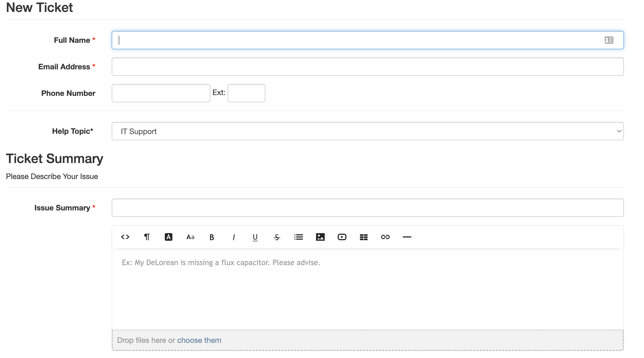Toggle underline formatting in editor
Viewport: 644px width, 358px height.
[255, 237]
